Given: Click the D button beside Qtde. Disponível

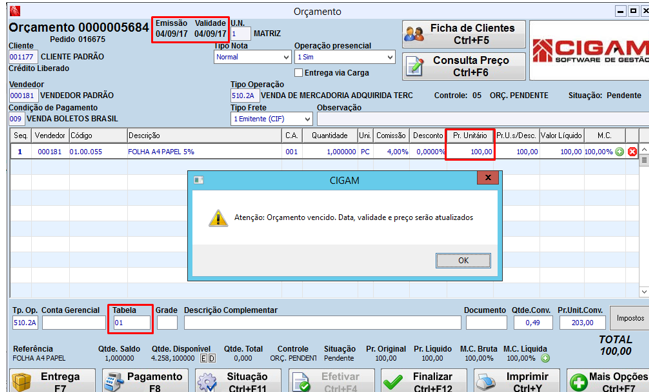Looking at the screenshot, I should point(212,358).
